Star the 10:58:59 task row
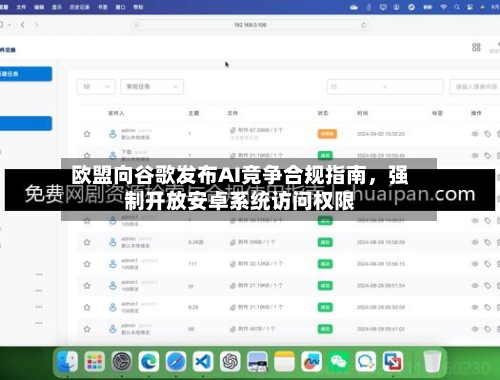Screen dimensions: 500x380 (87, 242)
